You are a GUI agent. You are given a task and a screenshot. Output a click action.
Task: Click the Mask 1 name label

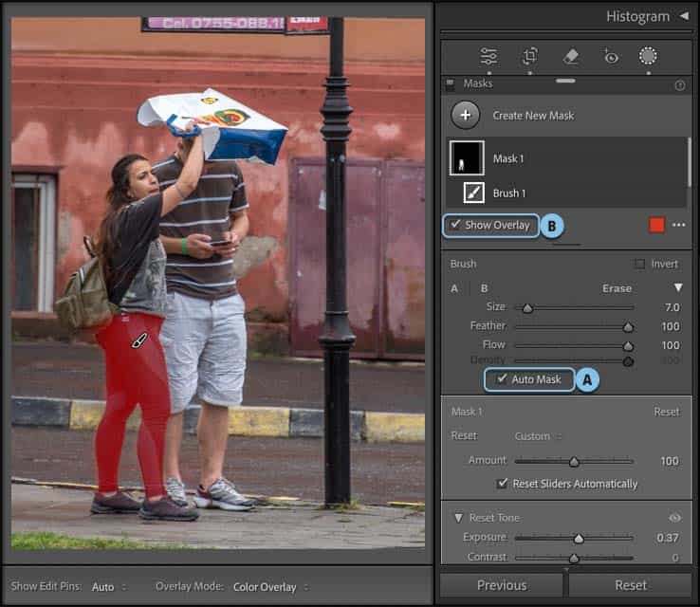click(508, 158)
